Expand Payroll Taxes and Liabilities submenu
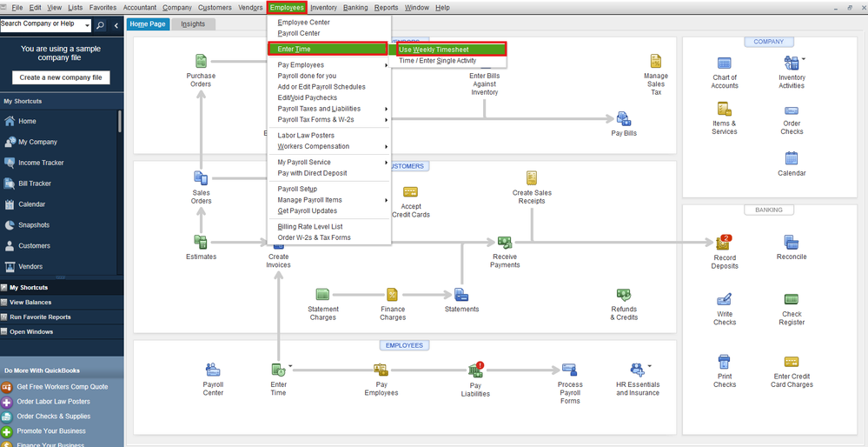 387,109
